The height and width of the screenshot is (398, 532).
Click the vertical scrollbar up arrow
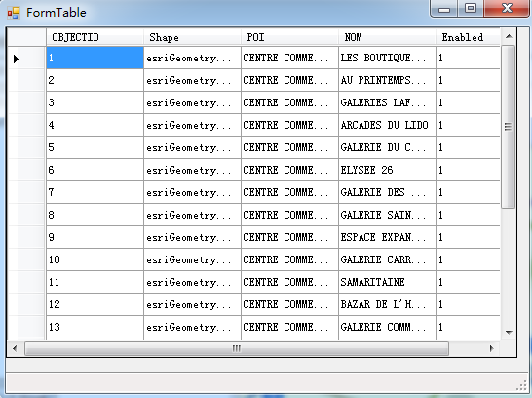(509, 36)
